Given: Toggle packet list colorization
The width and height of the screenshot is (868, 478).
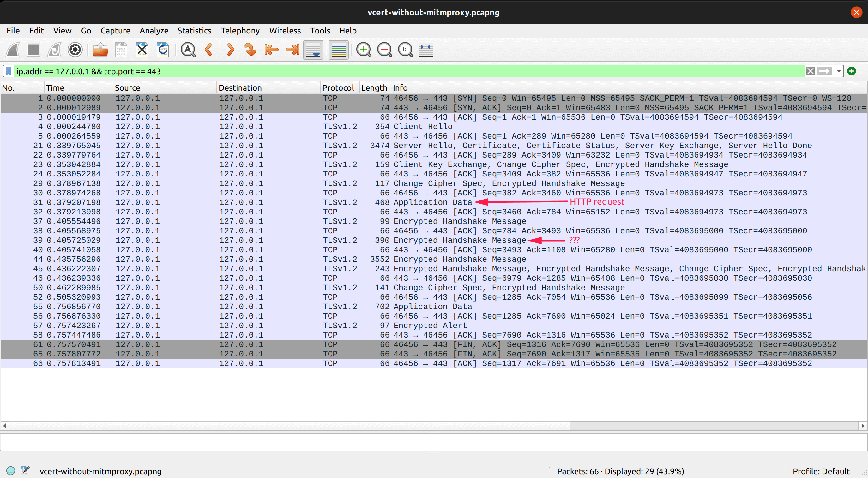Looking at the screenshot, I should [338, 50].
